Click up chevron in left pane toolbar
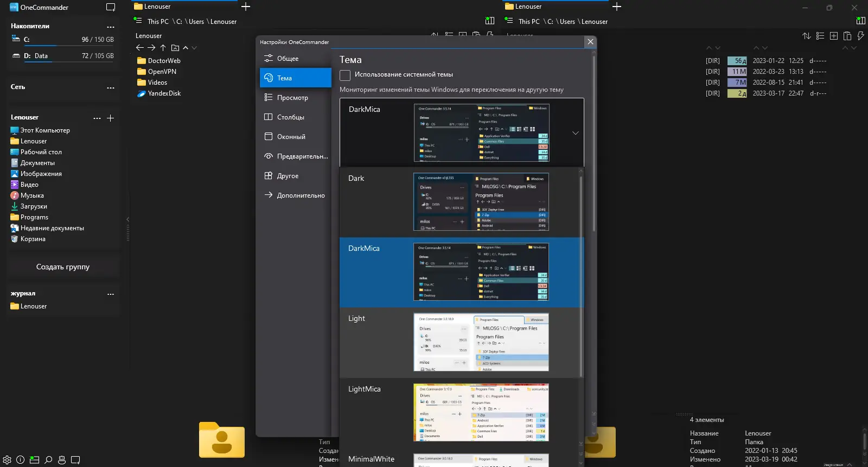 [186, 48]
